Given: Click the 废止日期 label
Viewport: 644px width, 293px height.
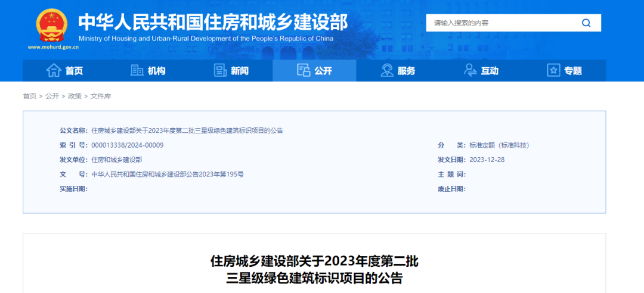Looking at the screenshot, I should (x=452, y=189).
